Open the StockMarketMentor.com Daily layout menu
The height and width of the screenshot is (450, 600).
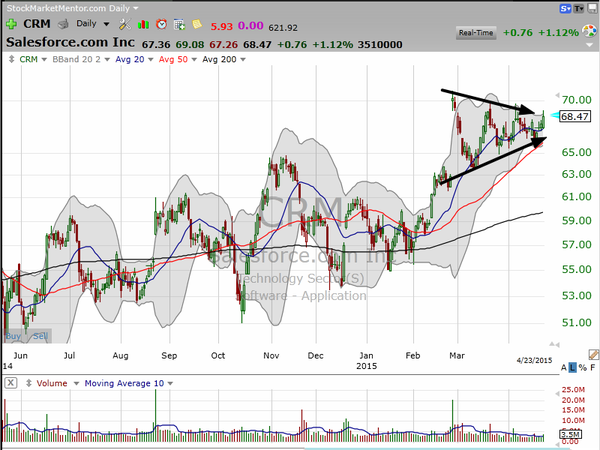click(72, 8)
